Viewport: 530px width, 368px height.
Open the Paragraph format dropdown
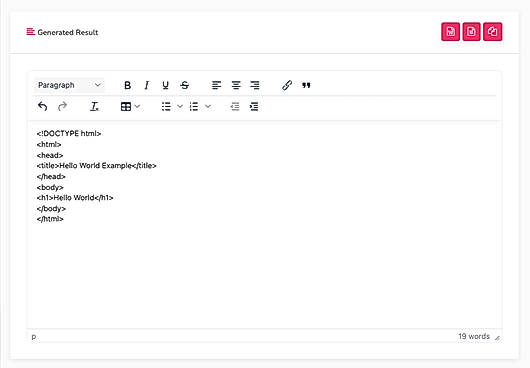coord(69,85)
